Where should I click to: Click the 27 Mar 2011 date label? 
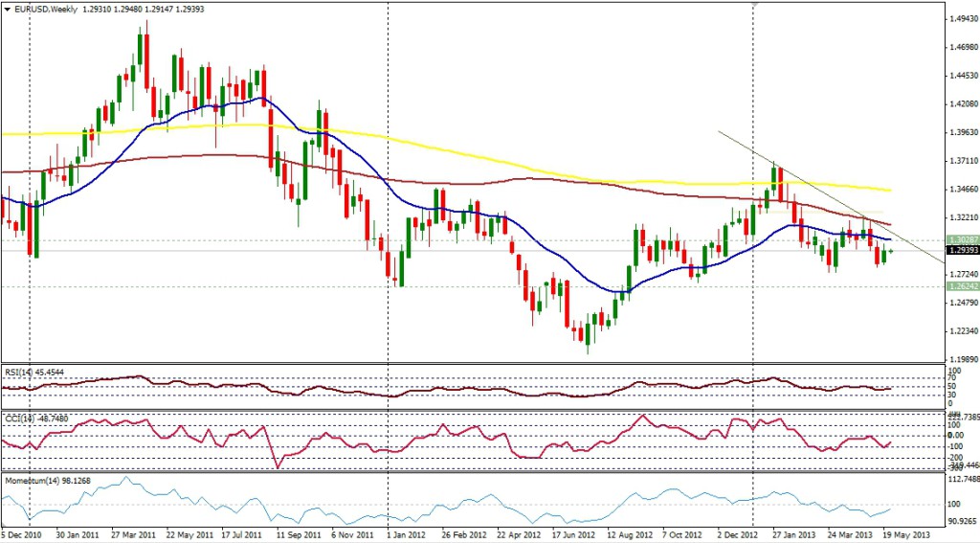point(132,534)
